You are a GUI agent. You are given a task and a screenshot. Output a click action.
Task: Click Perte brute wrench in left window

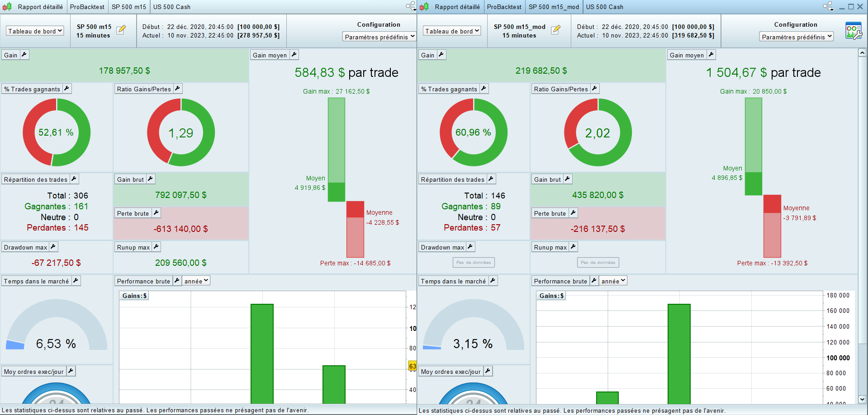[156, 213]
